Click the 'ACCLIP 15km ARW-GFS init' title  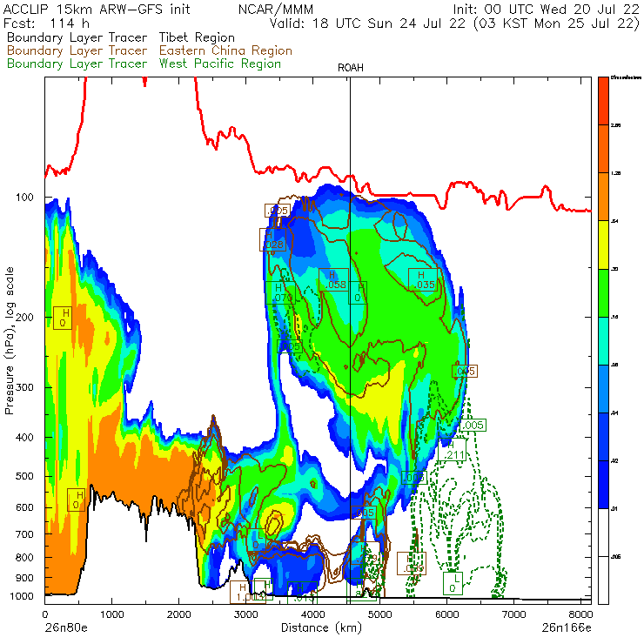pos(97,10)
